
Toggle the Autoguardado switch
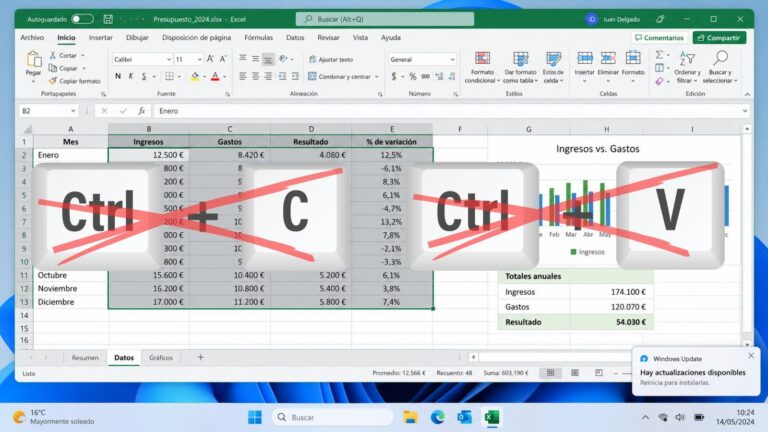(82, 19)
